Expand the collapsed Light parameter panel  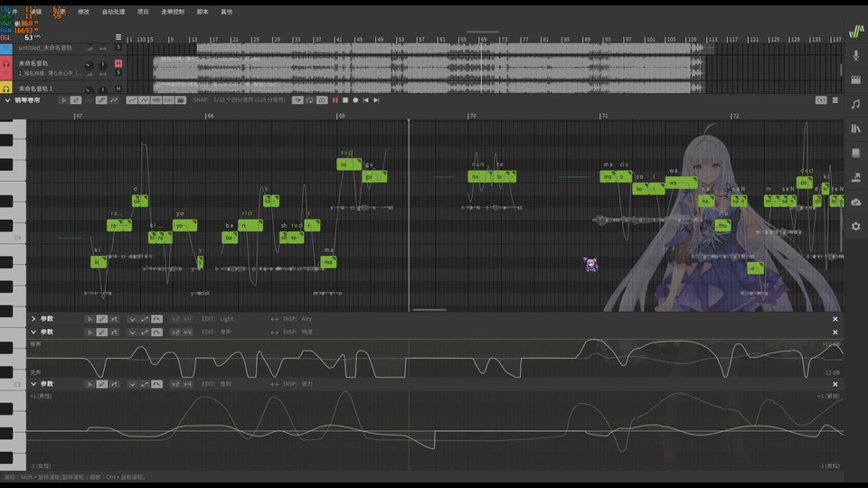tap(33, 319)
